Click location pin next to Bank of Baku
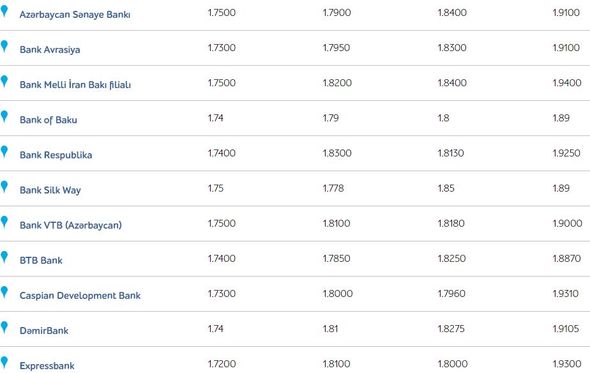The image size is (590, 373). coord(4,117)
